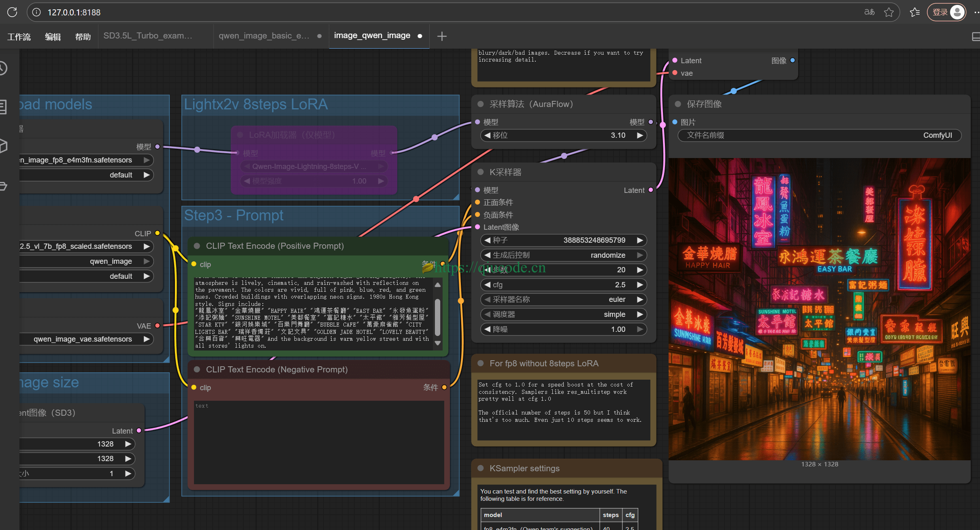Decrease 降噪 value with left arrow
Image resolution: width=980 pixels, height=530 pixels.
tap(487, 329)
